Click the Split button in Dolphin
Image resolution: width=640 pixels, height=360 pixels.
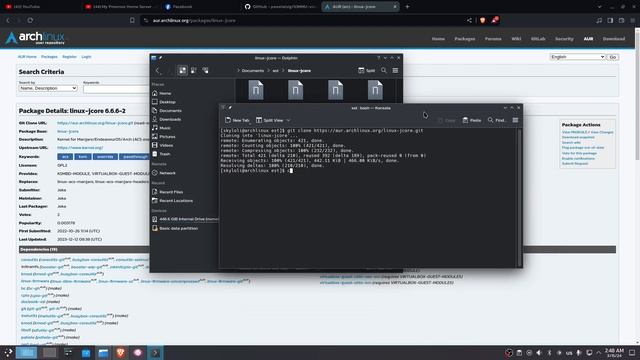click(x=367, y=71)
